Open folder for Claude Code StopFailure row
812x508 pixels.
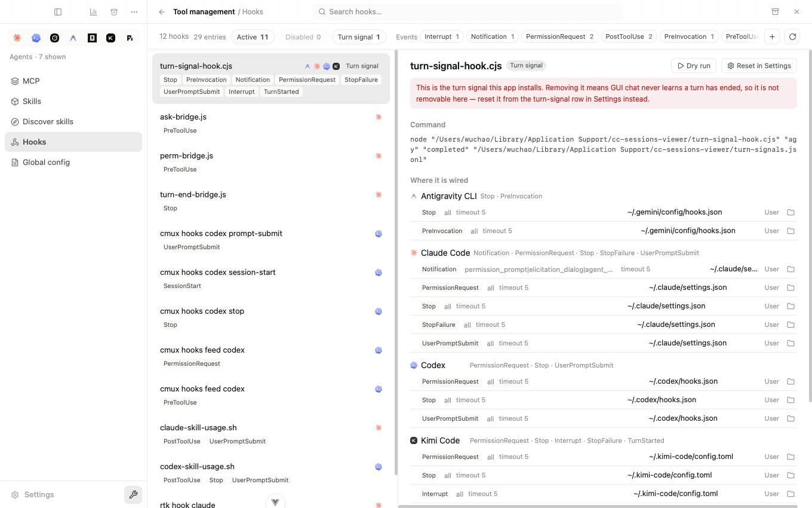click(791, 325)
